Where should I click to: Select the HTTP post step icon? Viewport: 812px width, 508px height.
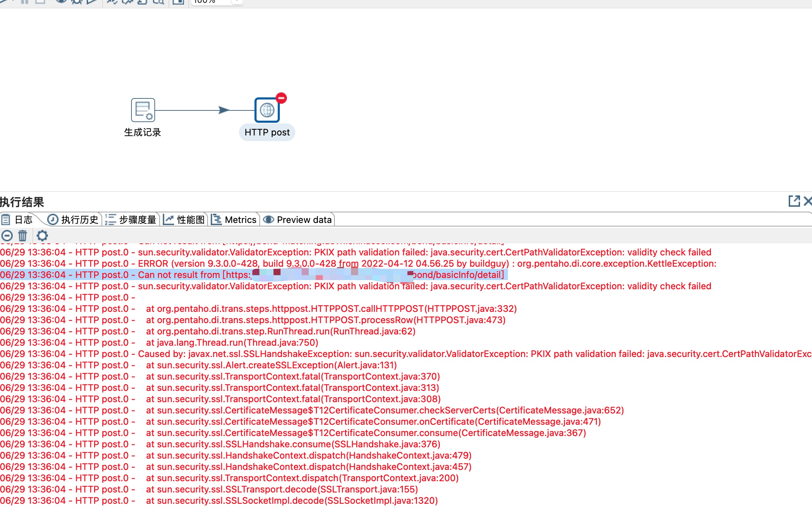coord(267,110)
